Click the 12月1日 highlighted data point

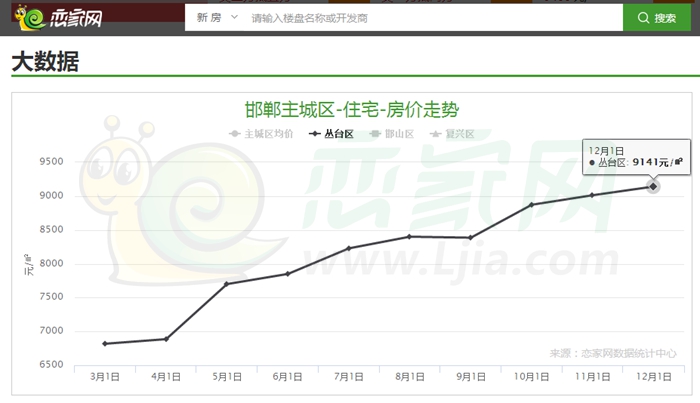coord(653,187)
